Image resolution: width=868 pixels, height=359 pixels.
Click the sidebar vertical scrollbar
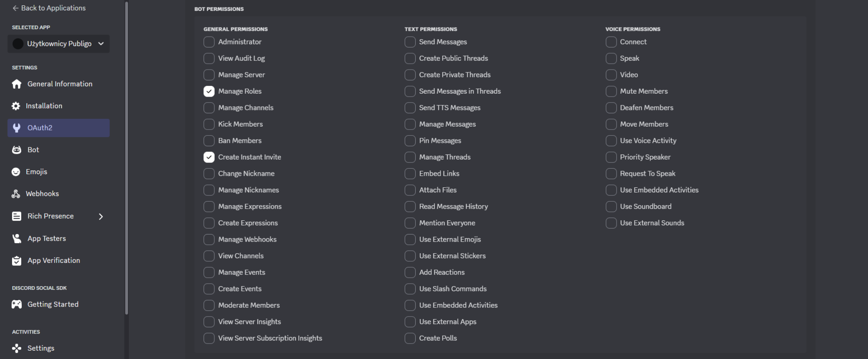127,158
